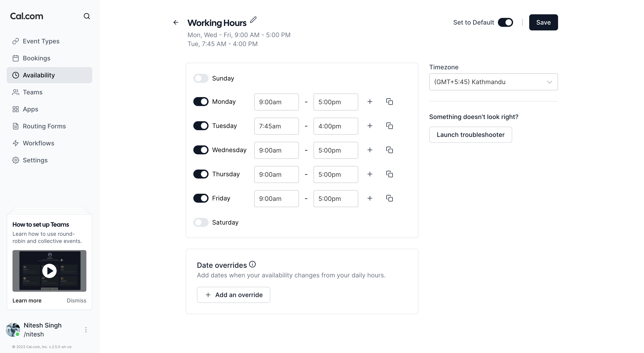Click the back arrow next to Working Hours
Screen dimensions: 644x353
[x=176, y=23]
